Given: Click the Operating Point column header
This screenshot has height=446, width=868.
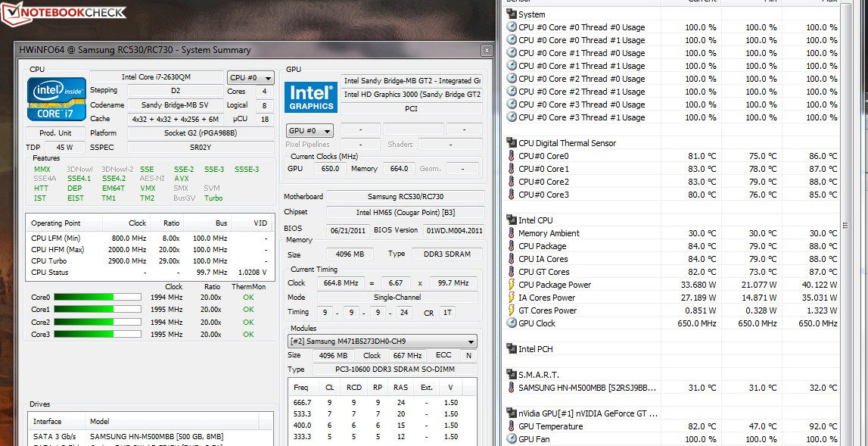Looking at the screenshot, I should click(64, 223).
